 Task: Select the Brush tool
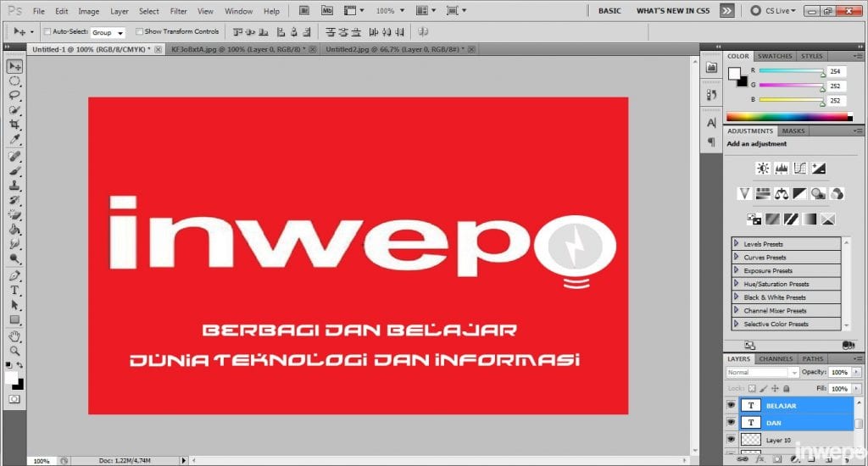tap(14, 171)
